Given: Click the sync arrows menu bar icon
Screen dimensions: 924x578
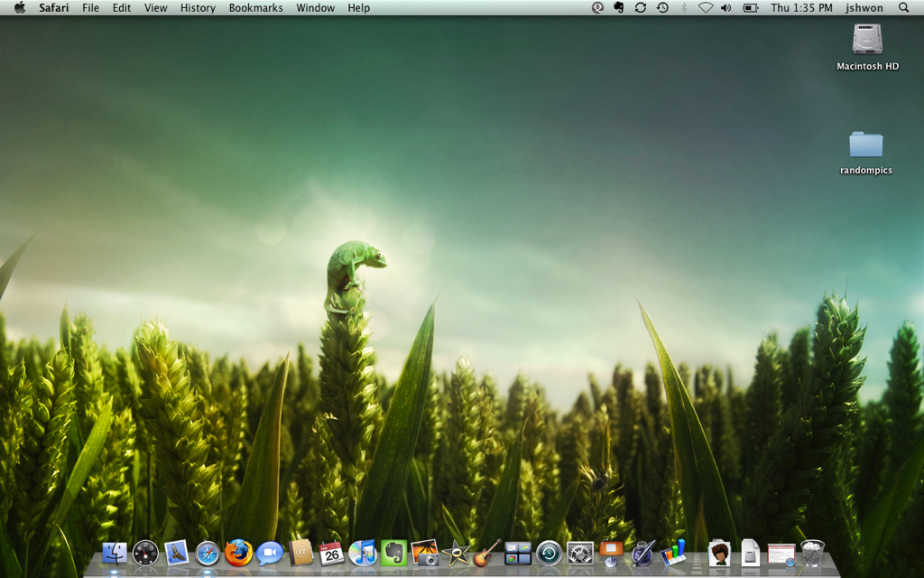Looking at the screenshot, I should [641, 7].
